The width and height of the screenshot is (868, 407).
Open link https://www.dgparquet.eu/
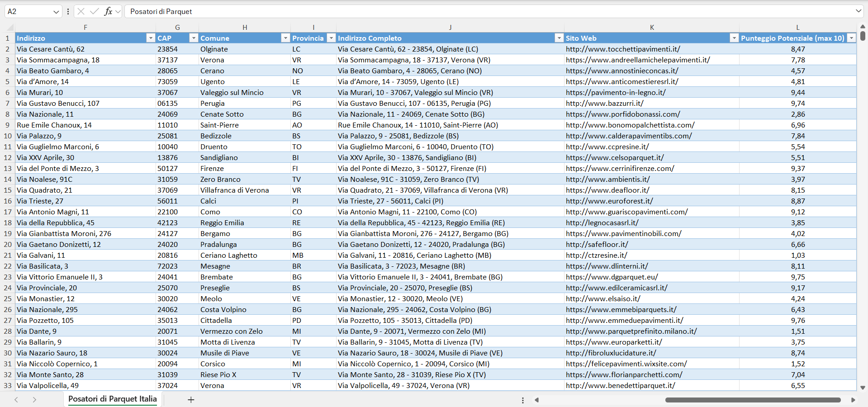click(x=612, y=277)
